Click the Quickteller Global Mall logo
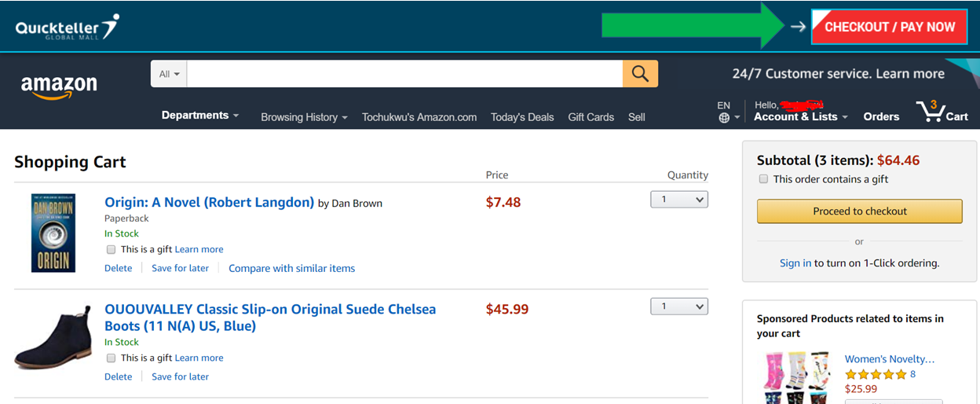980x404 pixels. click(x=68, y=27)
